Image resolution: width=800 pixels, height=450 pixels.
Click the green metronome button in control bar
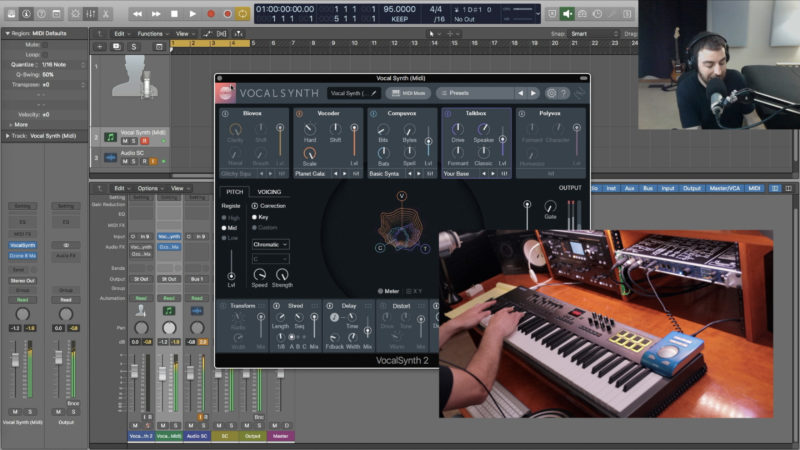coord(567,14)
